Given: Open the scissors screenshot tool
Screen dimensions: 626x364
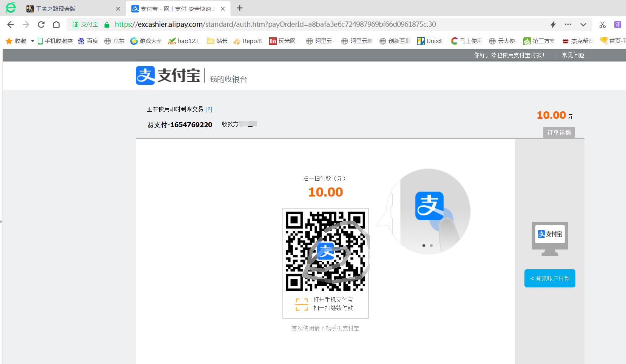Looking at the screenshot, I should pos(602,25).
